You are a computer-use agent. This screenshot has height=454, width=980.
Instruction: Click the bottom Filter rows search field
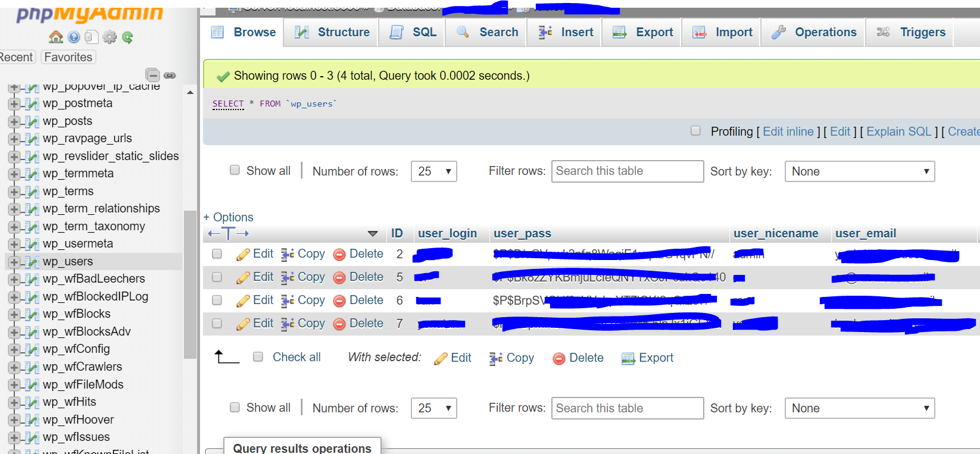tap(628, 408)
